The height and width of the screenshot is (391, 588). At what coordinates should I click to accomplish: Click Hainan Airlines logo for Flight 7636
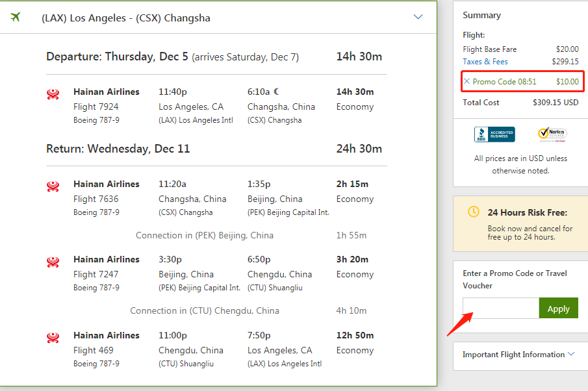[53, 186]
